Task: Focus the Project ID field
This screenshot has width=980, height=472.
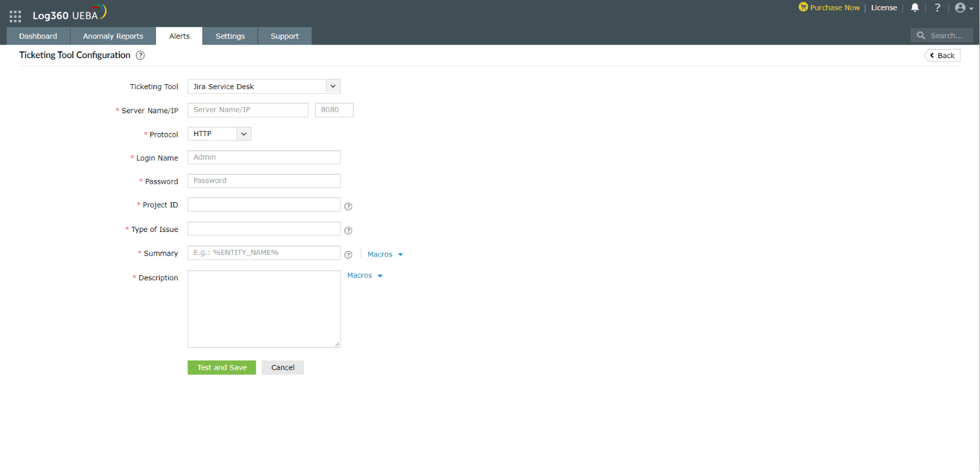Action: tap(264, 205)
